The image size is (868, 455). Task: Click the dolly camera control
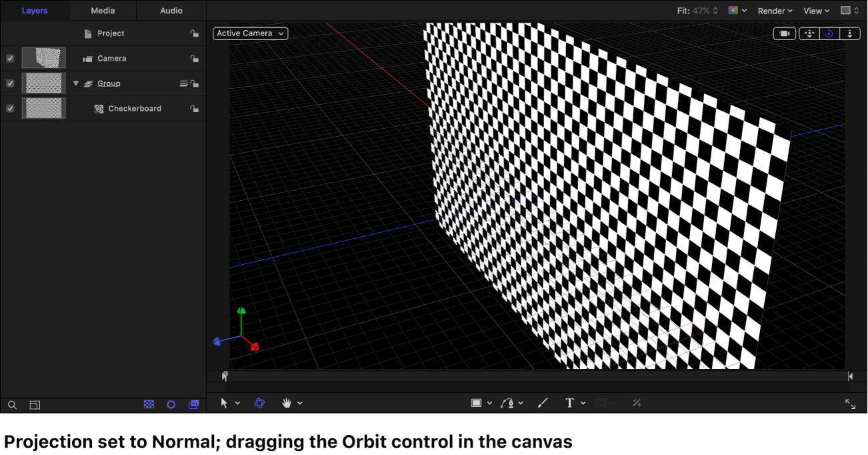click(849, 33)
